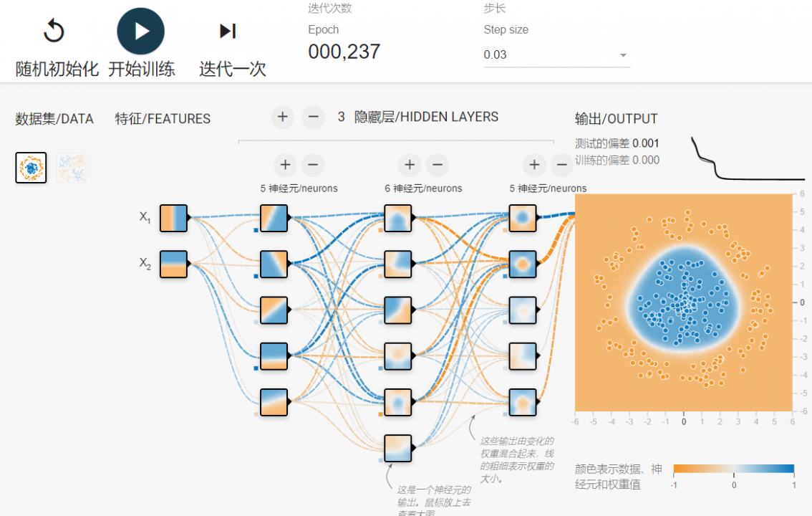The width and height of the screenshot is (812, 516).
Task: Click the orange-to-blue color legend bar
Action: coord(734,470)
